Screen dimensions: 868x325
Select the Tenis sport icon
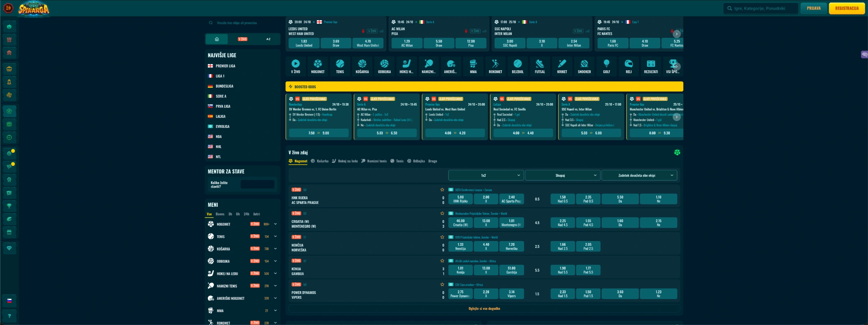pyautogui.click(x=340, y=66)
